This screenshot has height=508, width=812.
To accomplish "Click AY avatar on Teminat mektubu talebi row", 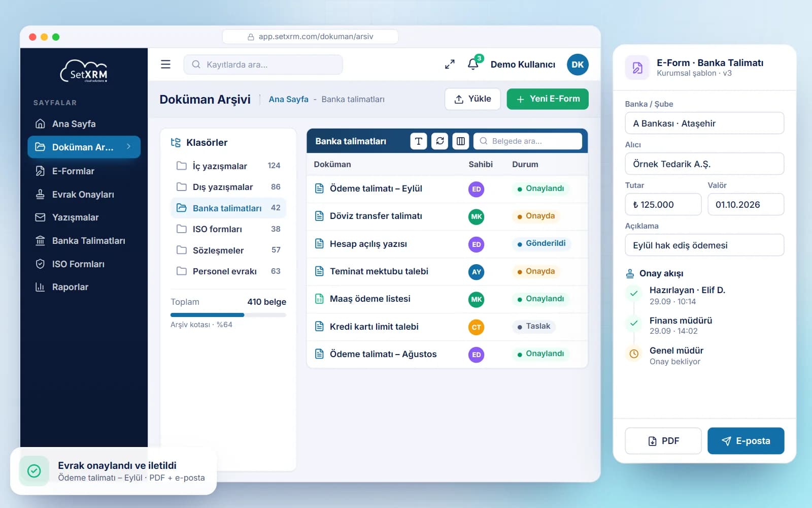I will (x=476, y=272).
